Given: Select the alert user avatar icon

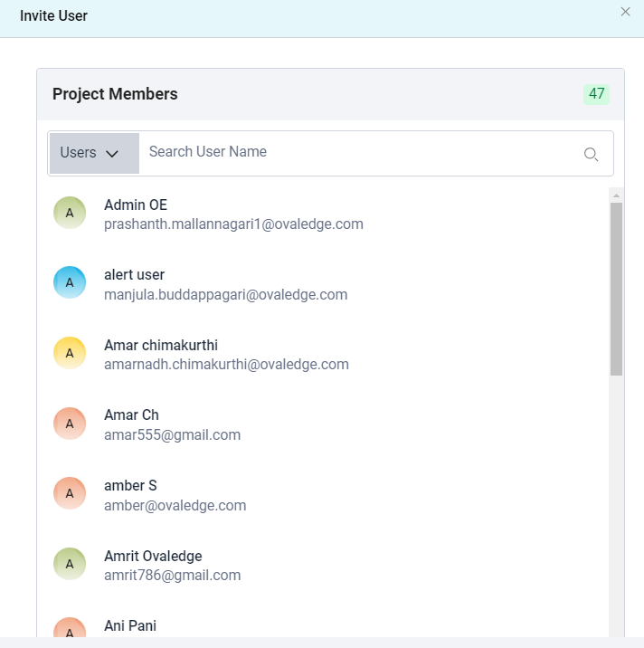Looking at the screenshot, I should 70,282.
